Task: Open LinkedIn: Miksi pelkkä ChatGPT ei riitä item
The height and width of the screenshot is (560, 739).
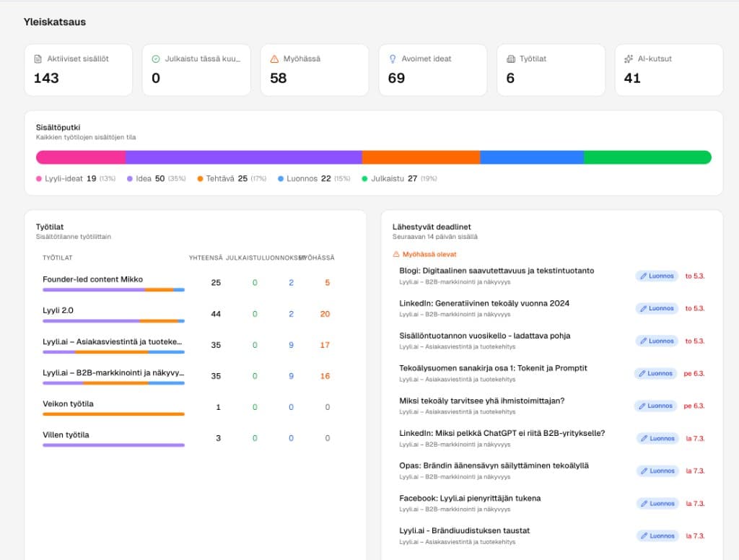Action: (x=552, y=438)
